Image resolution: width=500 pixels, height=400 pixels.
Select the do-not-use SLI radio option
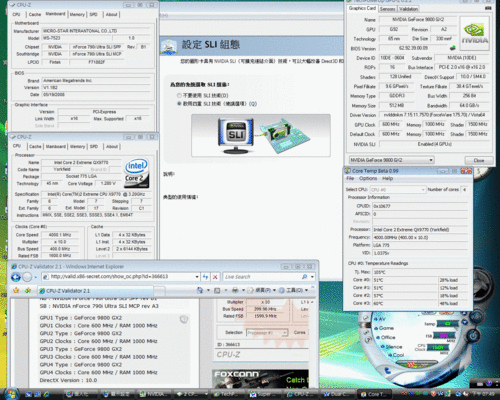179,96
